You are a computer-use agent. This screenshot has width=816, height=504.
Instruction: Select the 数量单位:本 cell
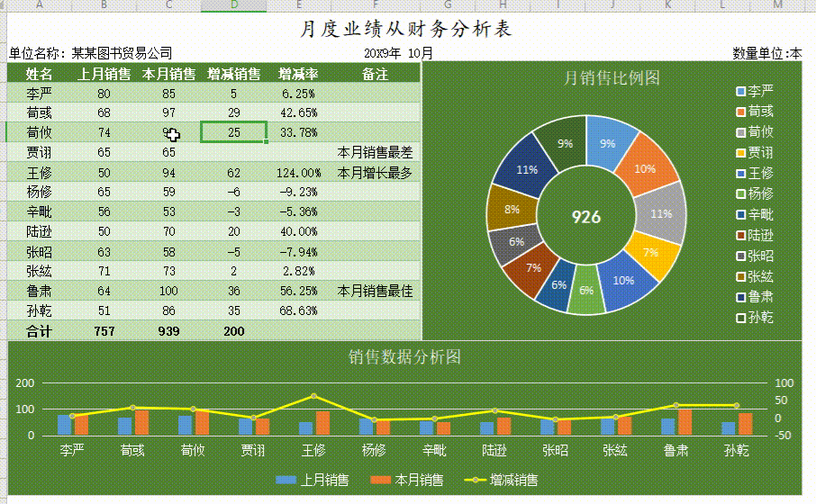coord(767,53)
